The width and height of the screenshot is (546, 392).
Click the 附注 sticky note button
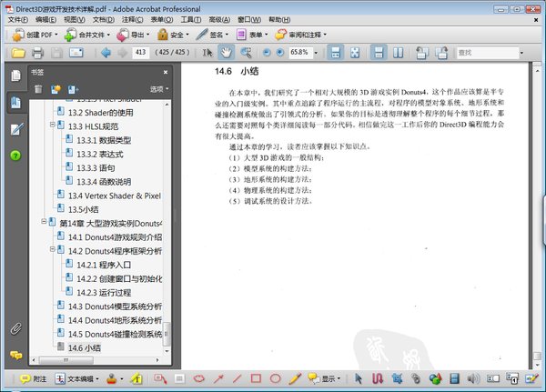tap(36, 377)
